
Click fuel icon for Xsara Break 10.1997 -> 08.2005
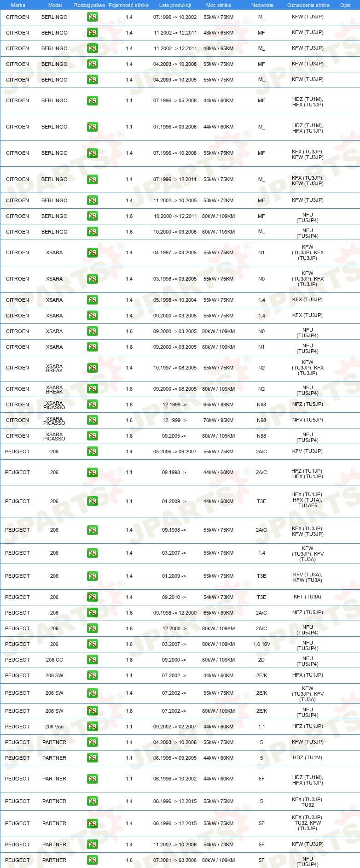(x=92, y=368)
